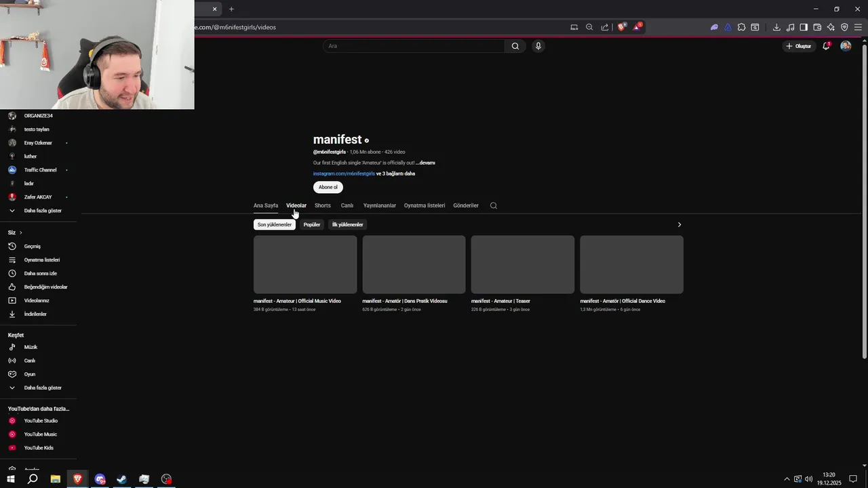Open the YouTube account avatar menu

coord(846,46)
